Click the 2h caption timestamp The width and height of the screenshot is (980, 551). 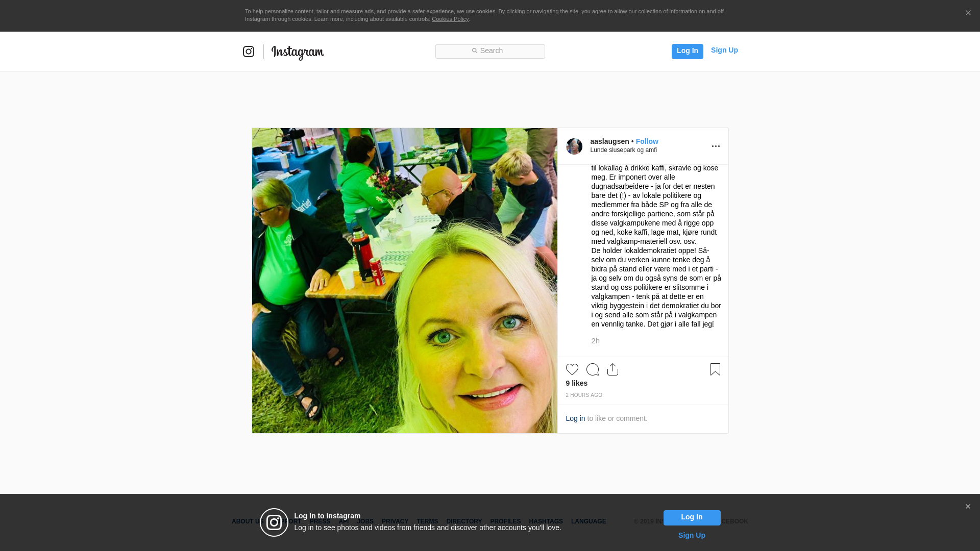595,341
